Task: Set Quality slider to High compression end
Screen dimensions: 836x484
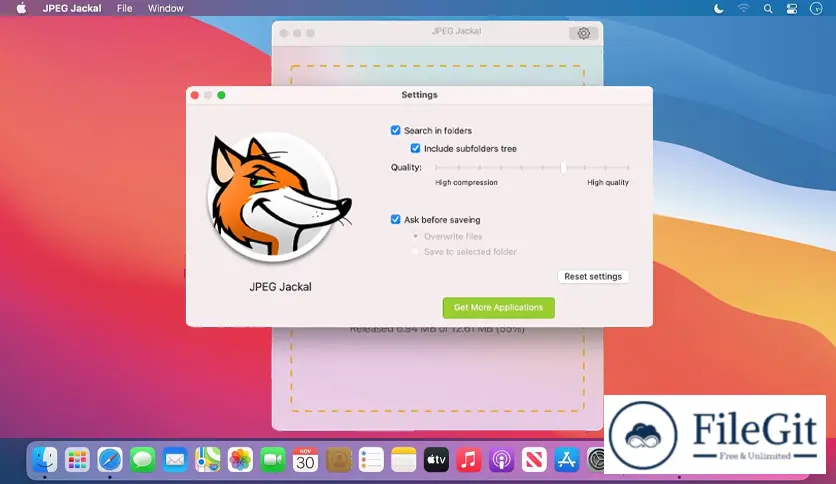Action: pos(437,167)
